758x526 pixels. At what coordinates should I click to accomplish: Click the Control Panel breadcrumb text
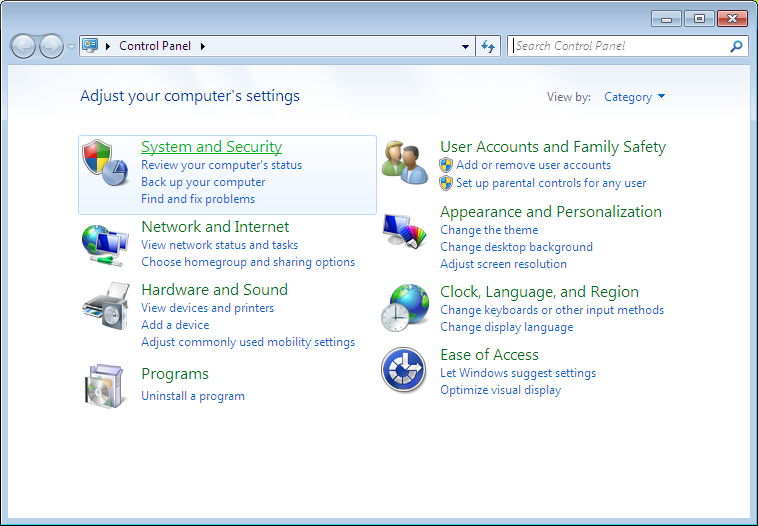155,46
